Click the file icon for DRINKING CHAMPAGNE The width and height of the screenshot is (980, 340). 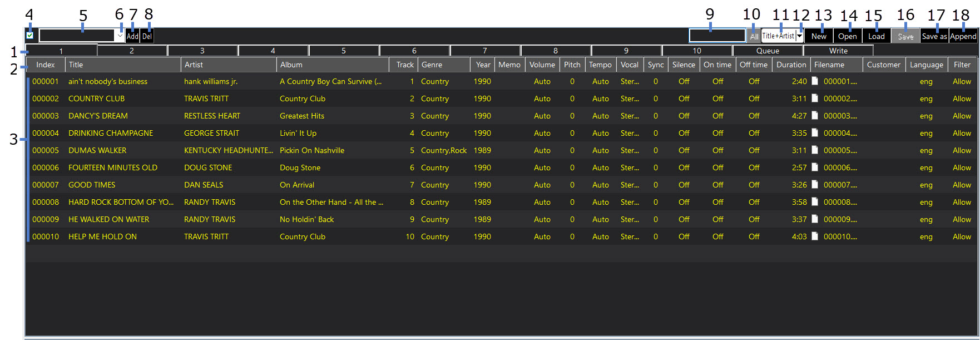pos(815,133)
